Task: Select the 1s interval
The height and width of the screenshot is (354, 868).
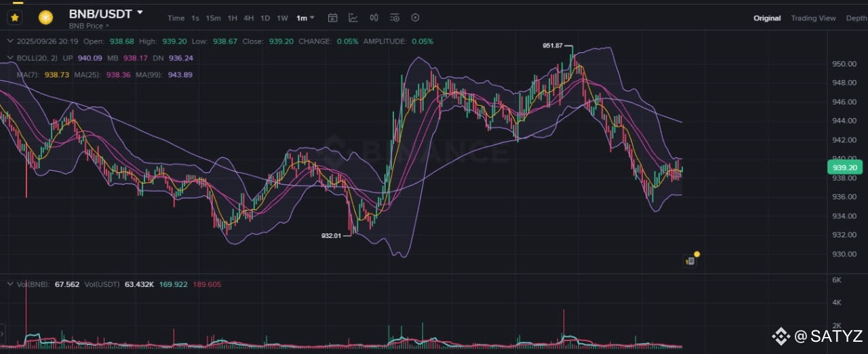Action: click(195, 18)
